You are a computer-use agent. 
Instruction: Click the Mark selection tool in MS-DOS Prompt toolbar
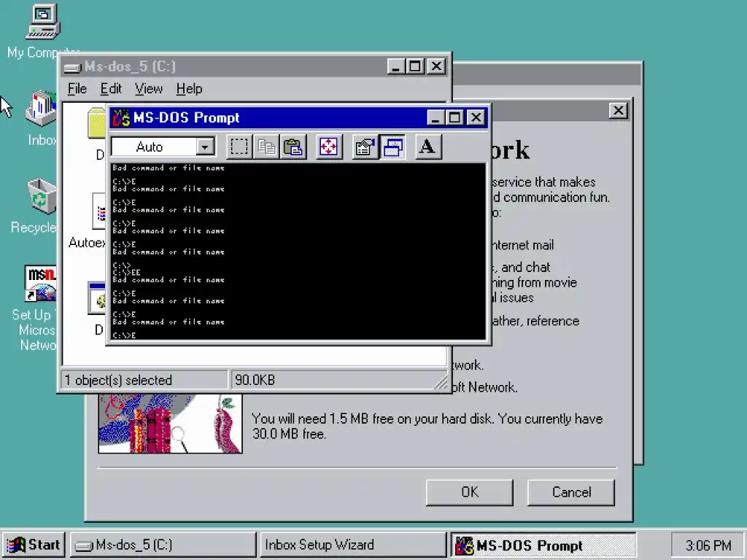coord(239,147)
